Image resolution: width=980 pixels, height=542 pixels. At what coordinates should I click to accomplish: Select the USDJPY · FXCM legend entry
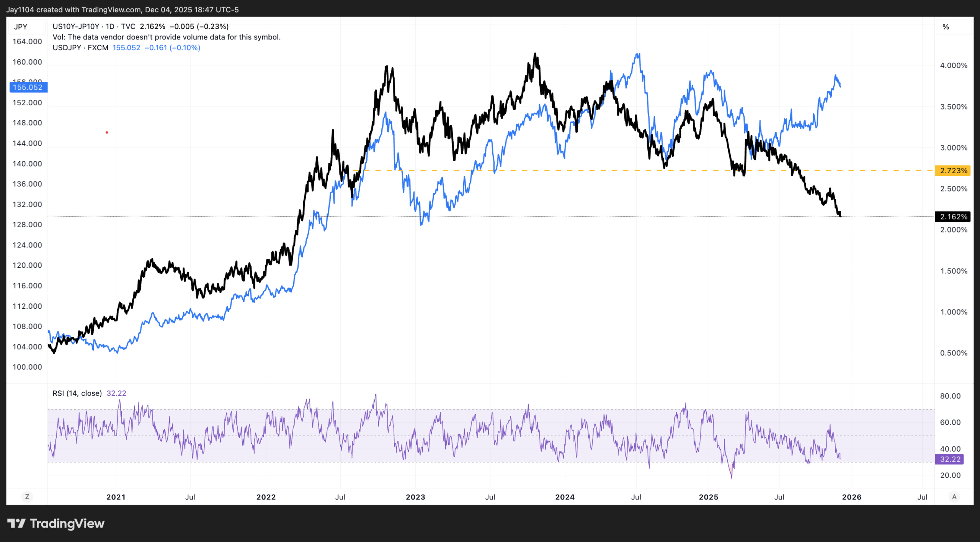80,48
